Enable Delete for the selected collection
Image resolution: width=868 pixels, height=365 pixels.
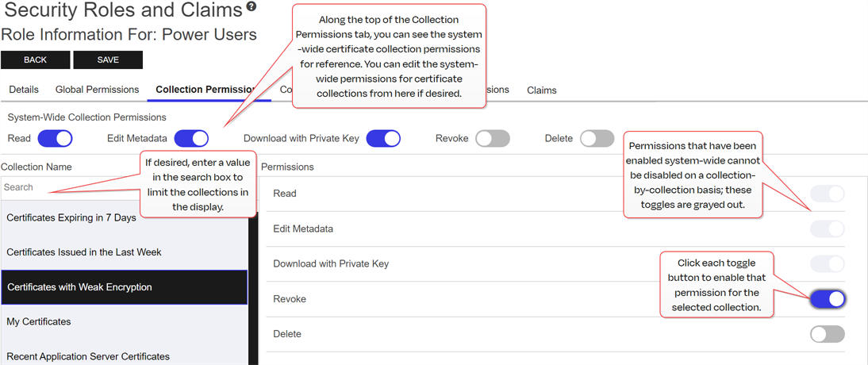pos(828,334)
